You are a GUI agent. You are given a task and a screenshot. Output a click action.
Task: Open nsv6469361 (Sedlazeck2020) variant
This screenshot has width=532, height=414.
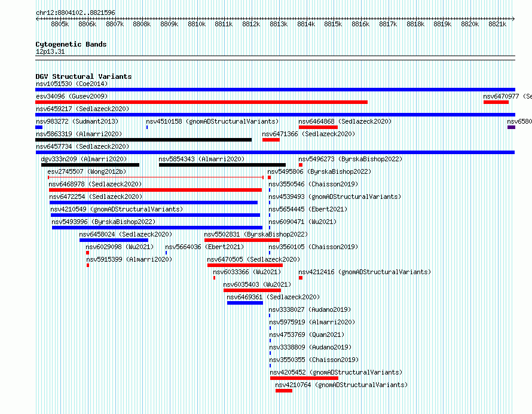tap(273, 297)
